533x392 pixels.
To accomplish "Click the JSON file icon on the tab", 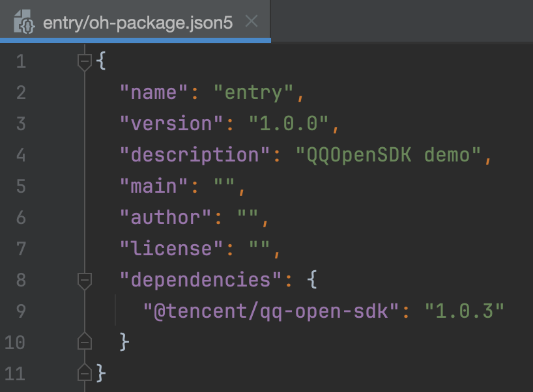I will (x=24, y=21).
